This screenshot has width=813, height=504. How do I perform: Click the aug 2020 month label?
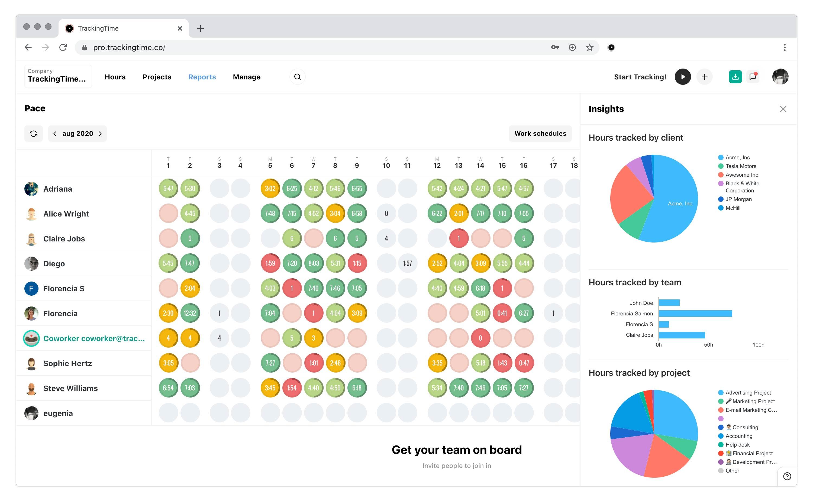click(x=78, y=134)
